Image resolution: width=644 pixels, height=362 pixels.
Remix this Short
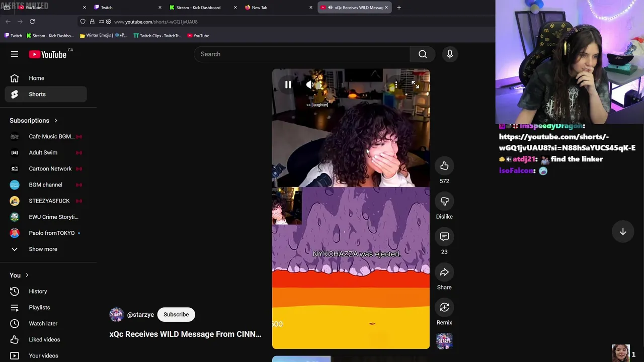pyautogui.click(x=444, y=307)
